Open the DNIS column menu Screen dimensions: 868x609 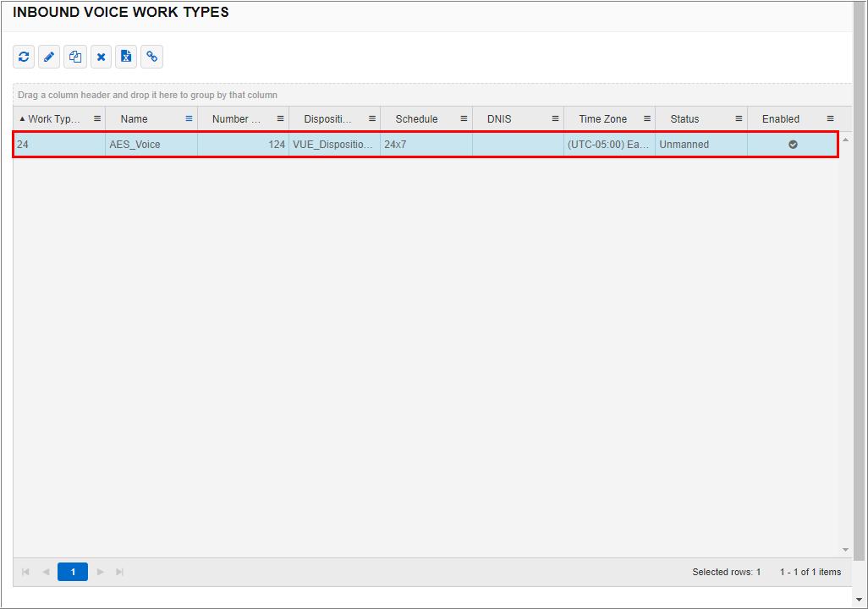click(554, 118)
